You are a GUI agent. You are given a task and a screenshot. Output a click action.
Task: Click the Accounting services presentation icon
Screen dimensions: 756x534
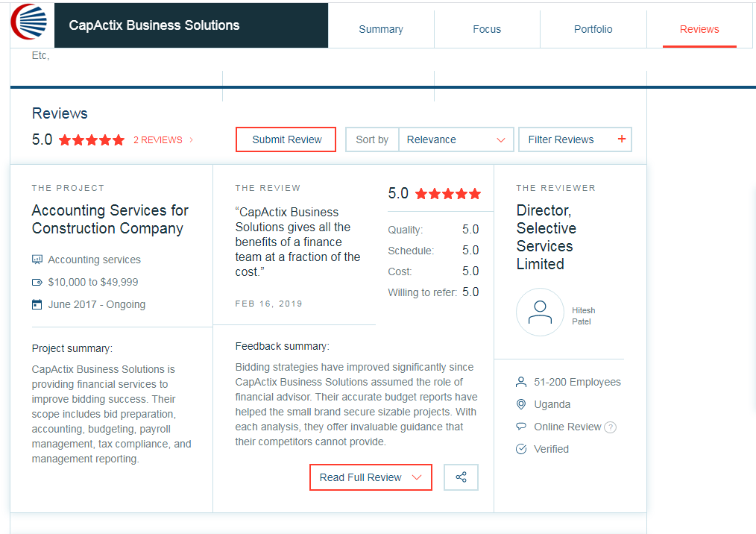tap(37, 260)
